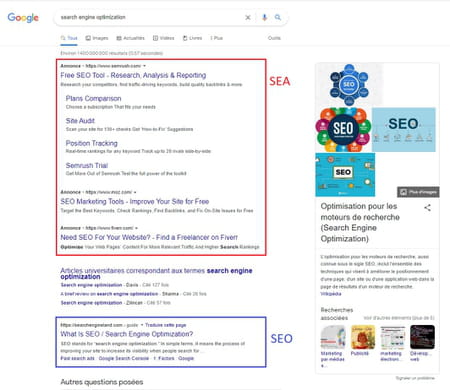Select the Tous tab
The image size is (450, 390).
tap(69, 38)
